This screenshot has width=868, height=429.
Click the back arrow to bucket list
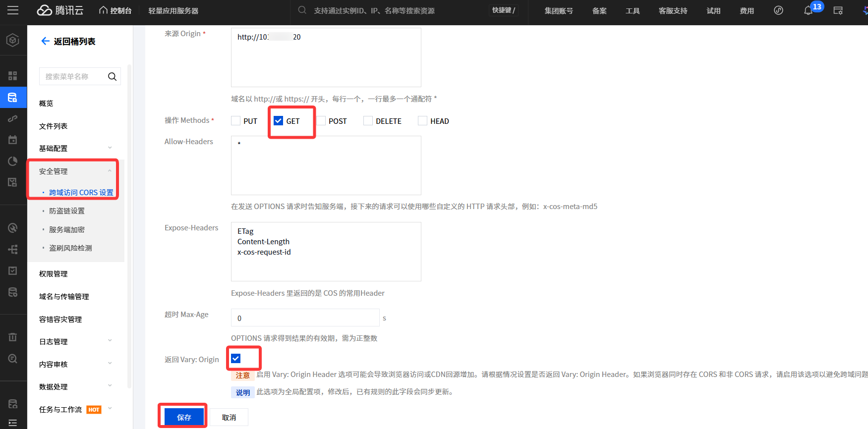(x=45, y=41)
